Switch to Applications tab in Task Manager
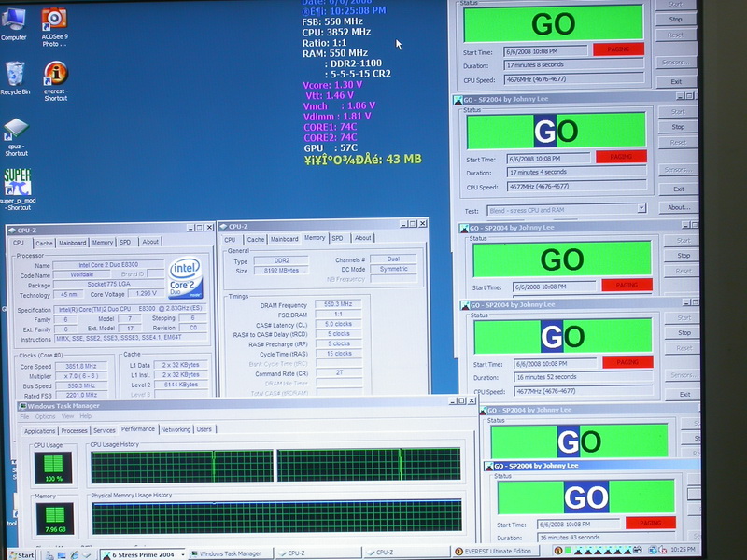747x560 pixels. coord(39,431)
